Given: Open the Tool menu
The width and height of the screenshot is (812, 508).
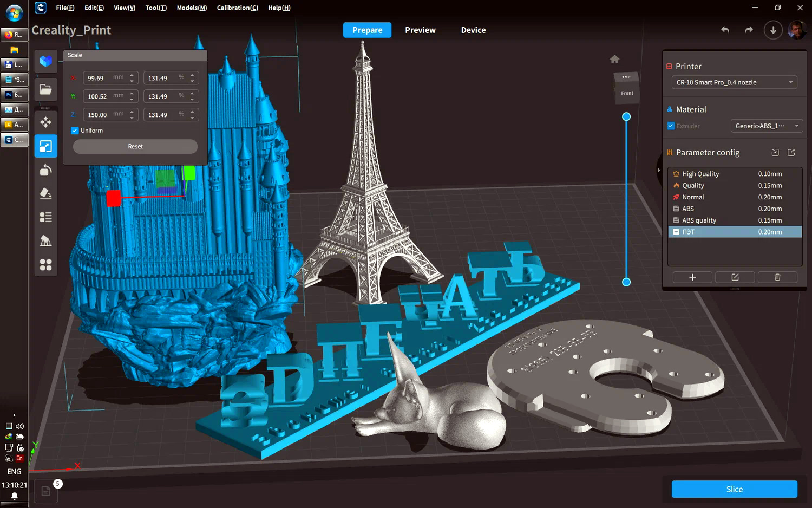Looking at the screenshot, I should [x=156, y=8].
